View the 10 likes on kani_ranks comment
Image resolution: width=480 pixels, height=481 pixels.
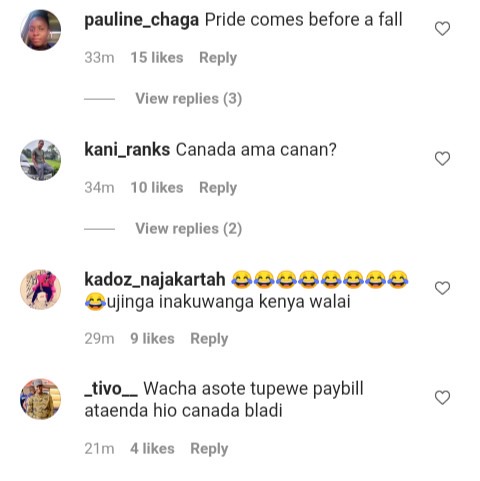click(x=157, y=188)
